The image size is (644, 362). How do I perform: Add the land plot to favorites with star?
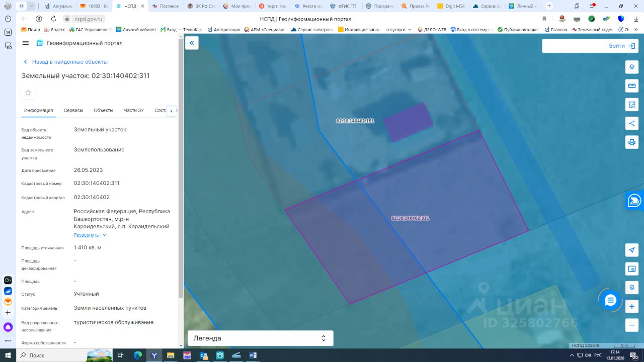[x=28, y=93]
